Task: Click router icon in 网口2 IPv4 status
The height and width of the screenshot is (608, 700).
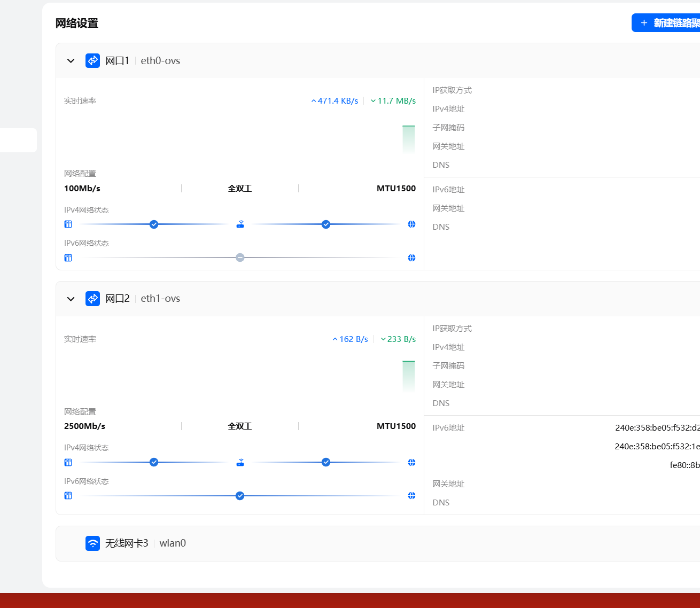Action: [240, 463]
